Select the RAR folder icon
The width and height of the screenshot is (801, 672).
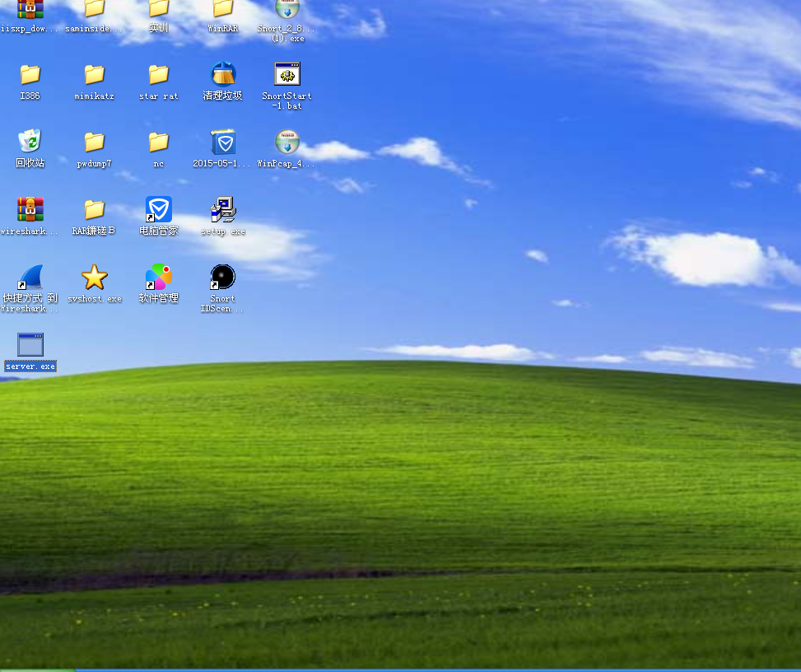point(95,209)
